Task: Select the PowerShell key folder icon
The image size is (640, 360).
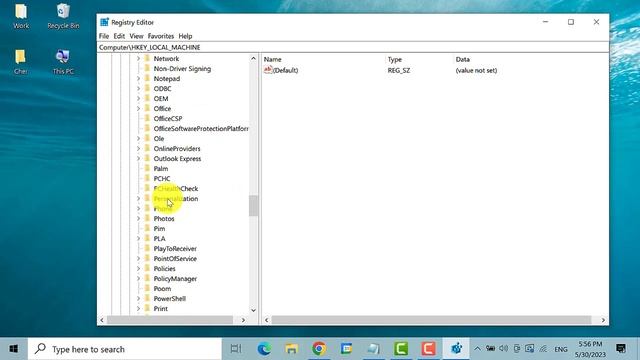Action: (x=147, y=298)
